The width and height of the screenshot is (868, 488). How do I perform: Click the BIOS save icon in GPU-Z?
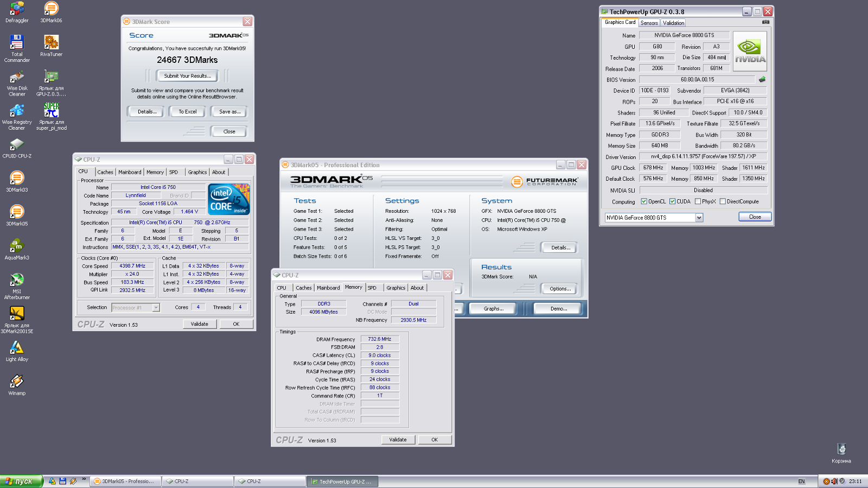click(x=762, y=79)
